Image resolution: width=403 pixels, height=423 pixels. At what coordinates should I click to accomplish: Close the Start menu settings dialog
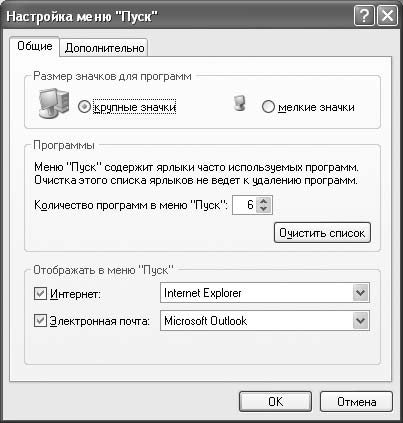387,16
